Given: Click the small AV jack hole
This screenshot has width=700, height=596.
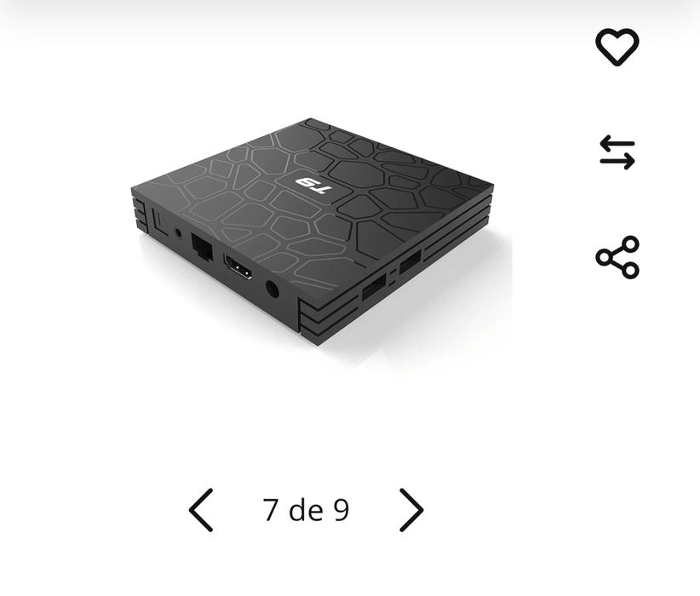Looking at the screenshot, I should click(178, 232).
